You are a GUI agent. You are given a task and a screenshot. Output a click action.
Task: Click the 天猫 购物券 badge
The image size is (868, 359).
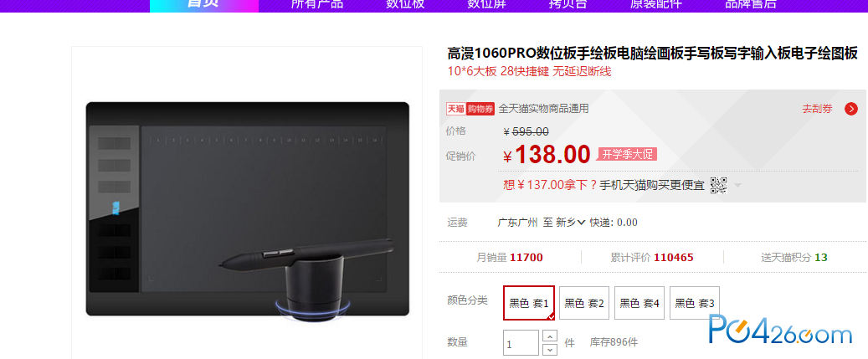(x=470, y=109)
